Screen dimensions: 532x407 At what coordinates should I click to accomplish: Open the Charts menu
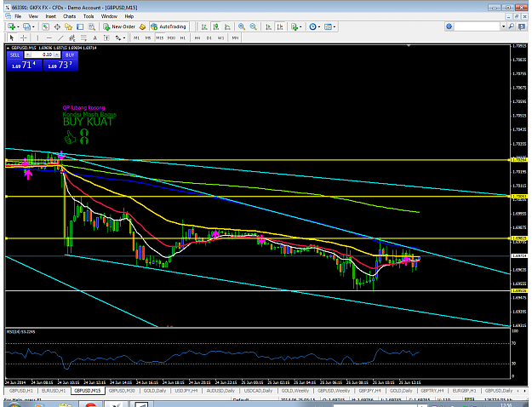click(69, 16)
